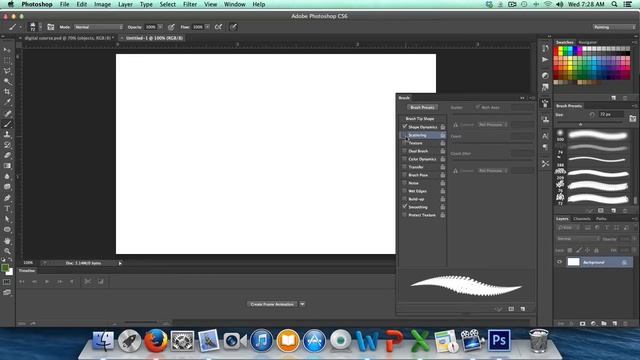The height and width of the screenshot is (360, 640).
Task: Switch to the Navigator tab
Action: tap(588, 42)
